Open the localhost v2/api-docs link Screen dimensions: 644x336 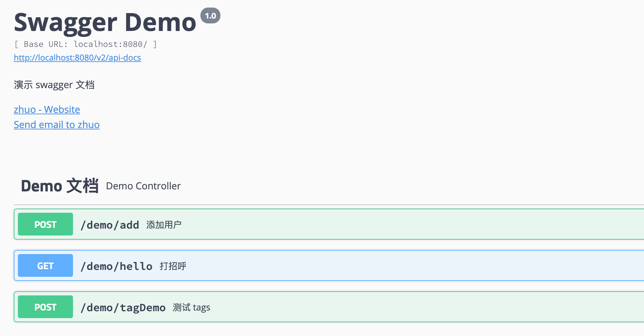(77, 57)
